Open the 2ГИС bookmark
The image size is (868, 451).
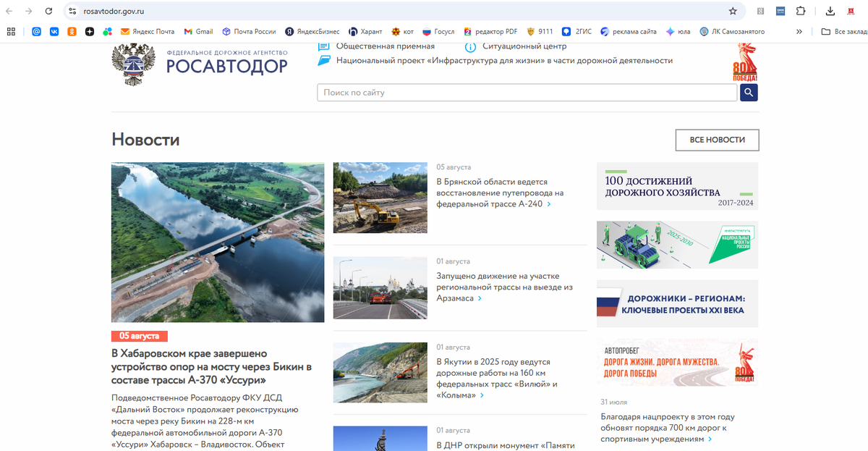pos(579,31)
